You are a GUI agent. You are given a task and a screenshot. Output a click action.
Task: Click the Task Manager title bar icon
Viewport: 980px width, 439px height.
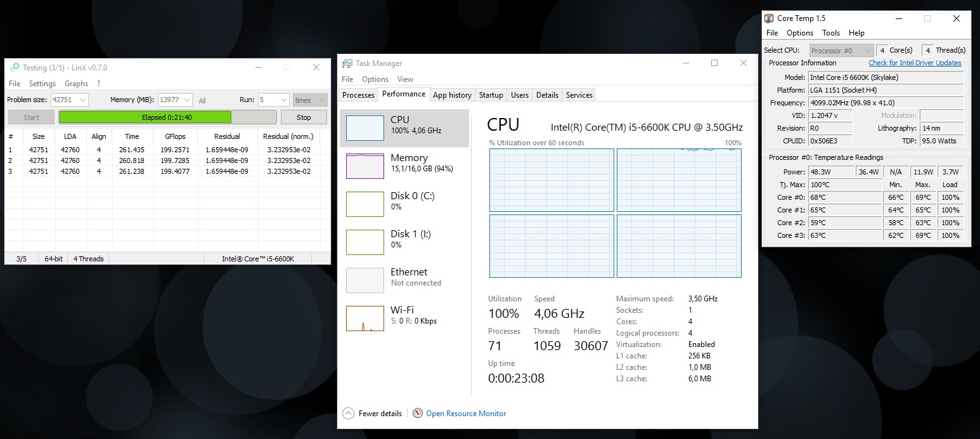pyautogui.click(x=347, y=63)
